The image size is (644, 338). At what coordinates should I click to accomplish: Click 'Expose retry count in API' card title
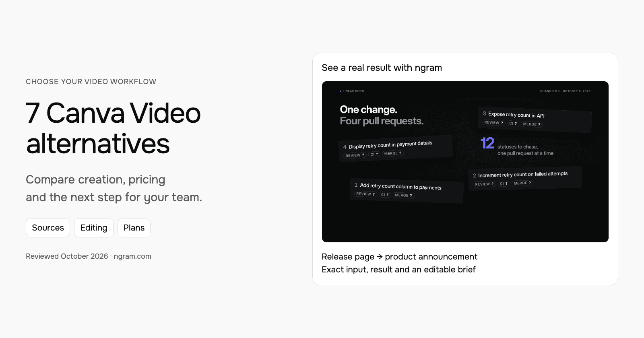click(x=516, y=115)
